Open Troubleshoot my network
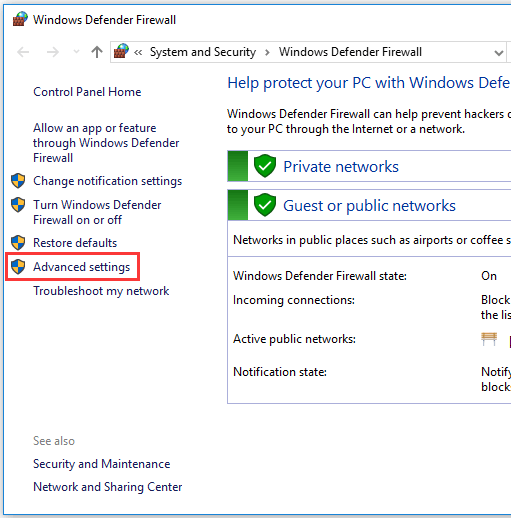This screenshot has height=518, width=511. (x=101, y=291)
